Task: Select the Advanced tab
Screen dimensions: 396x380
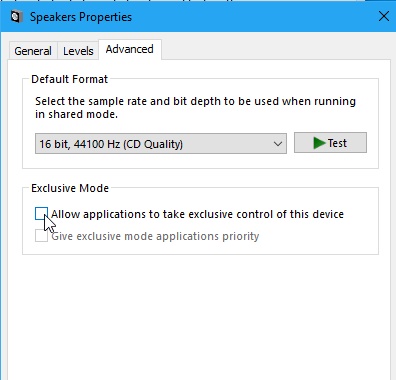Action: 130,49
